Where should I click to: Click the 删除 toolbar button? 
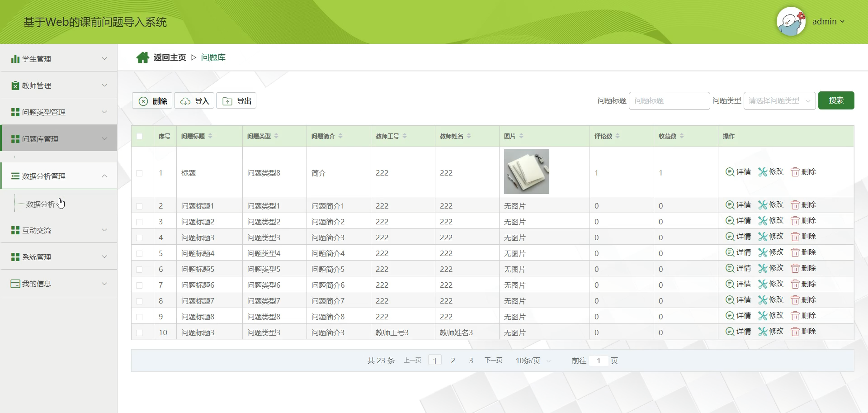[x=152, y=101]
